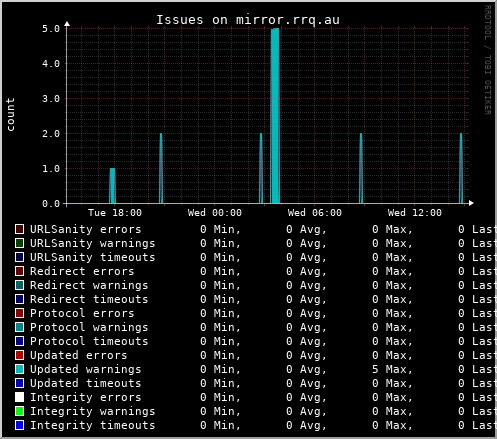This screenshot has height=439, width=497.
Task: Click the tallest spike reaching 5.0
Action: tap(275, 116)
